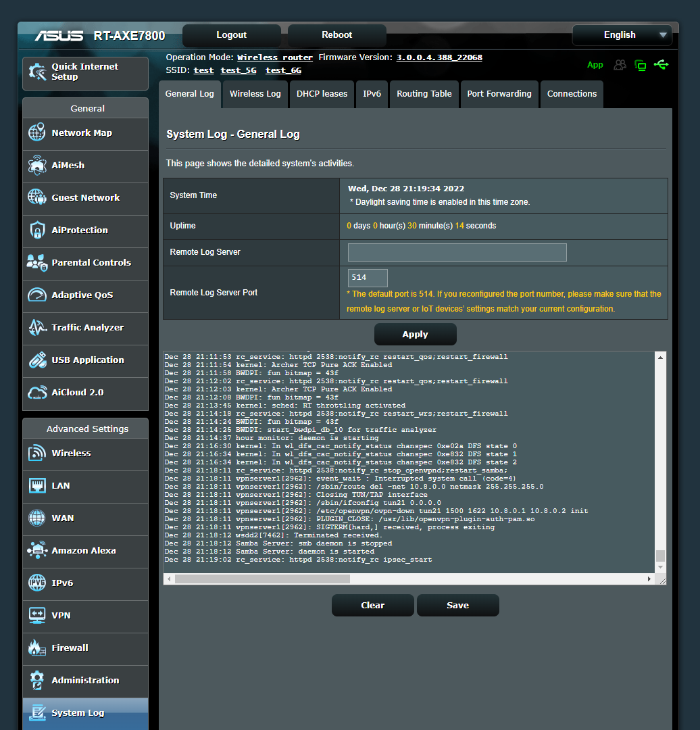This screenshot has width=700, height=730.
Task: Open the Connections tab
Action: pyautogui.click(x=572, y=94)
